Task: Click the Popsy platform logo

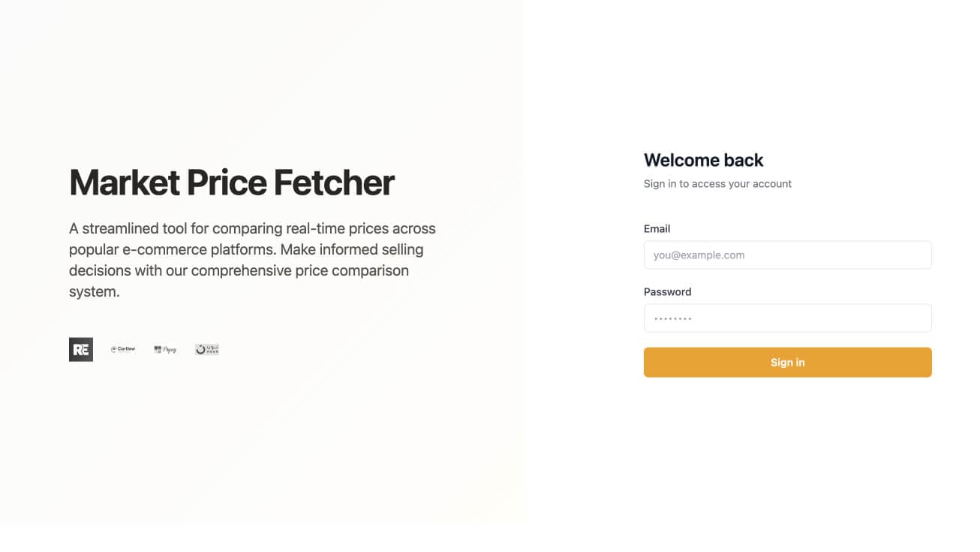Action: (165, 349)
